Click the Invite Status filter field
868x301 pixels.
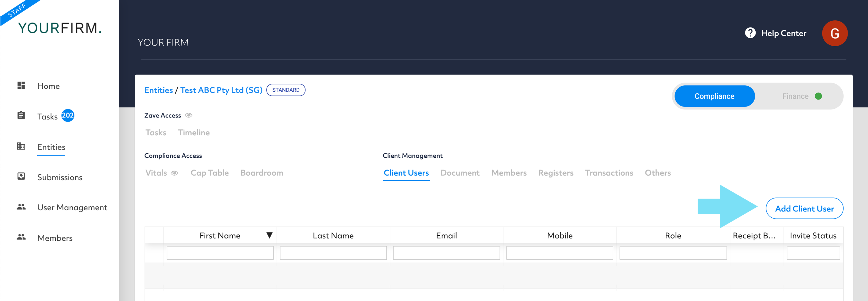pos(813,253)
